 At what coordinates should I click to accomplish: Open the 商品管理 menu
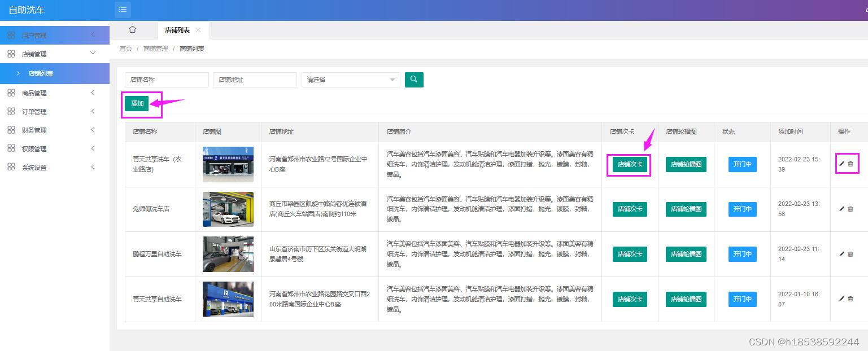point(55,93)
